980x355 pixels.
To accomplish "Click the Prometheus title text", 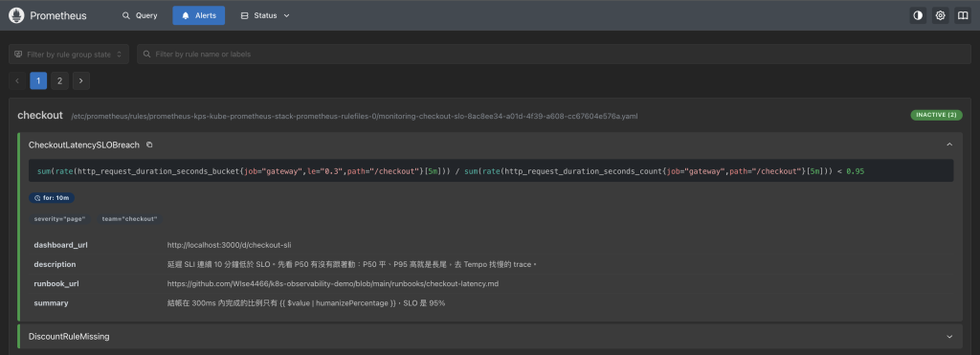I will tap(58, 15).
